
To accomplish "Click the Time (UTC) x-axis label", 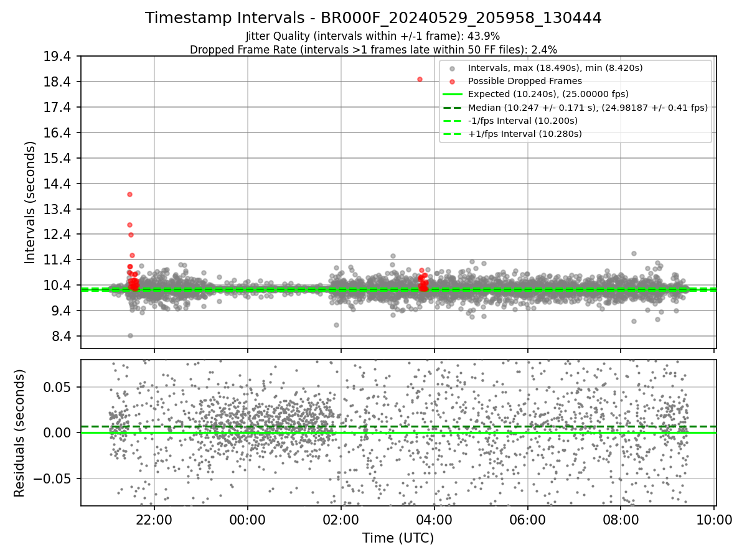I will (398, 538).
